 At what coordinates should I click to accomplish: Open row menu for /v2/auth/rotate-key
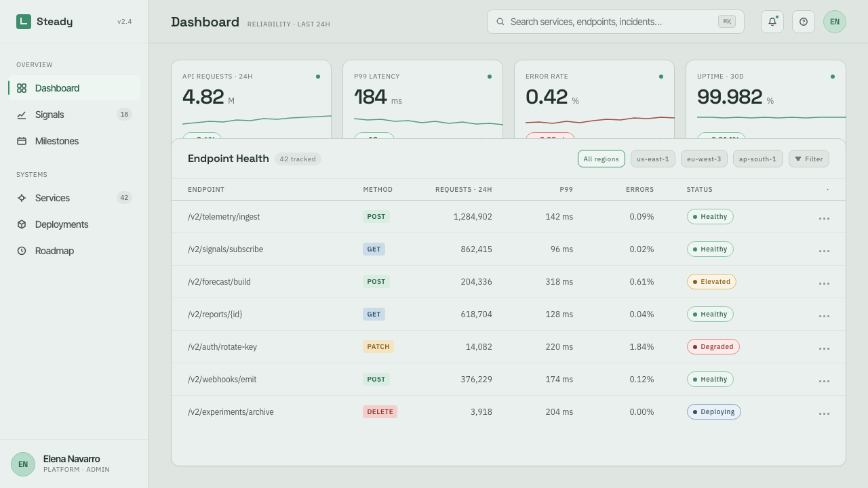point(824,348)
